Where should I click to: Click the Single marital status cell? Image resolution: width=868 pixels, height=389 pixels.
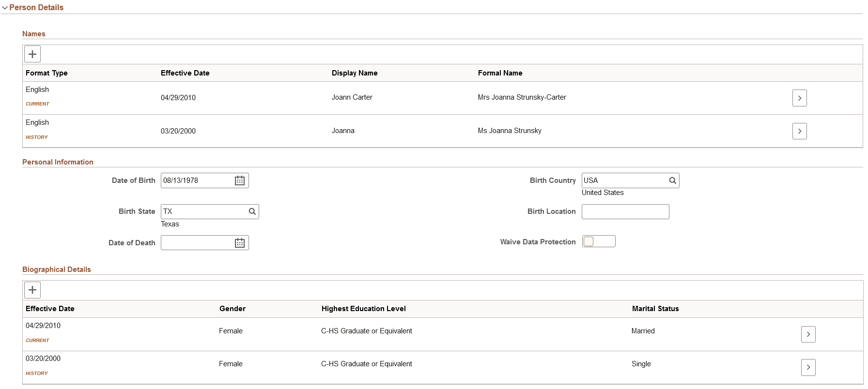tap(641, 364)
